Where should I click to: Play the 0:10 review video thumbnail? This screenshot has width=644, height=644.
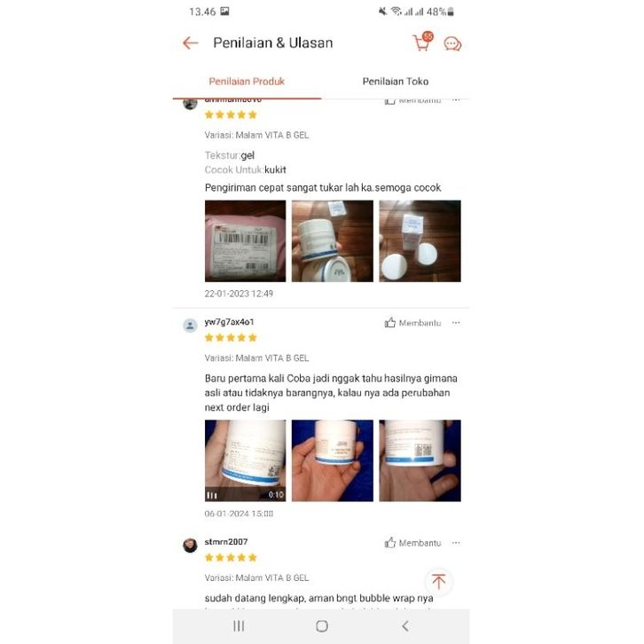point(245,460)
